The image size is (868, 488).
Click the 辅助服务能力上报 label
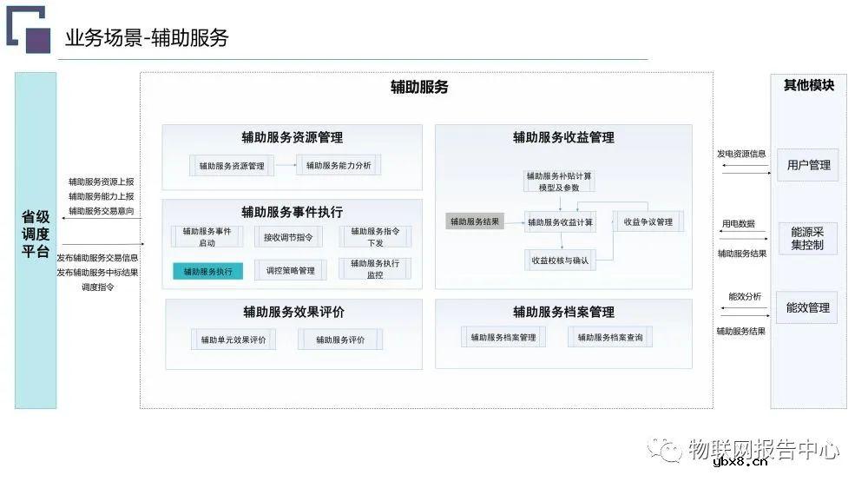coord(102,196)
